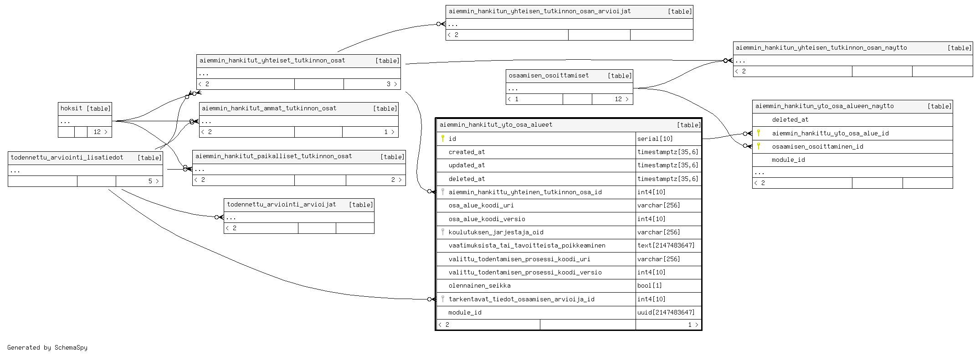Screen dimensions: 980x356
Task: Open the todennettu_arviointi_arvioijat table title
Action: (282, 204)
